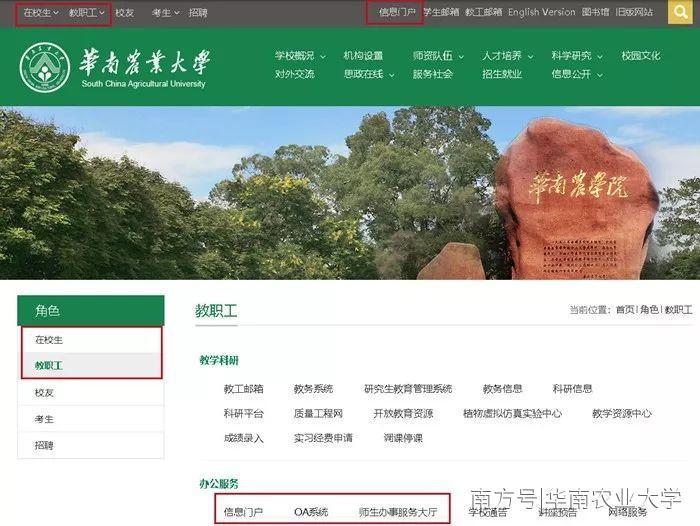
Task: Select 招聘 in the 角色 sidebar
Action: pos(44,445)
